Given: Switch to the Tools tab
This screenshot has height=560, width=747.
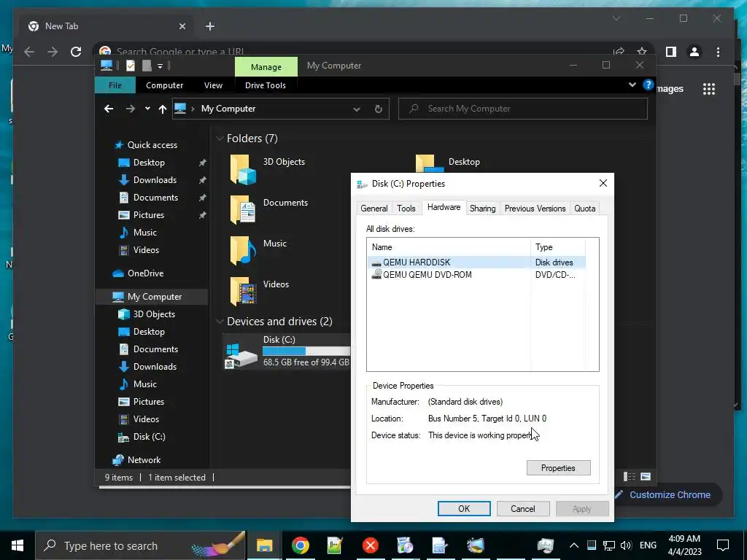Looking at the screenshot, I should pyautogui.click(x=406, y=208).
